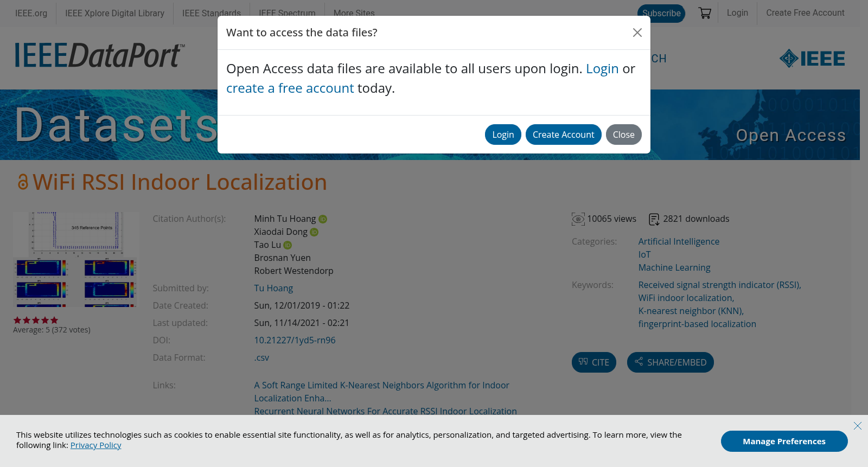Click the IEEE logo at top right
This screenshot has height=467, width=868.
(812, 58)
